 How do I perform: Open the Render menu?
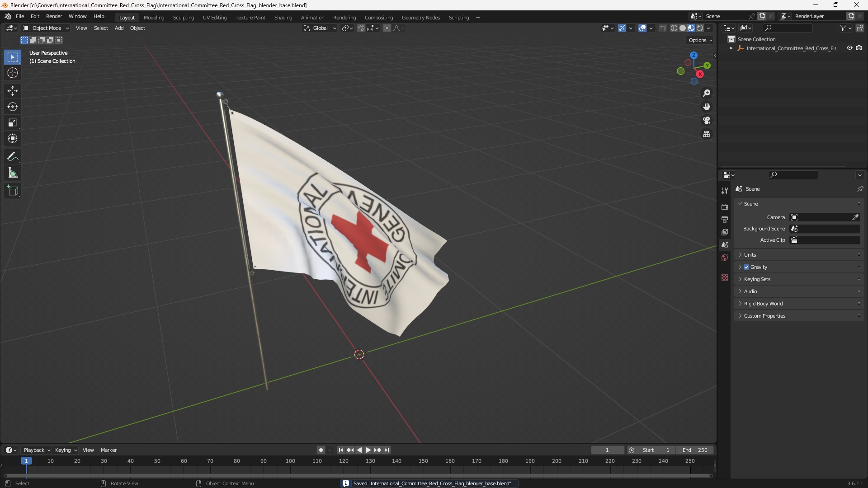pyautogui.click(x=54, y=16)
